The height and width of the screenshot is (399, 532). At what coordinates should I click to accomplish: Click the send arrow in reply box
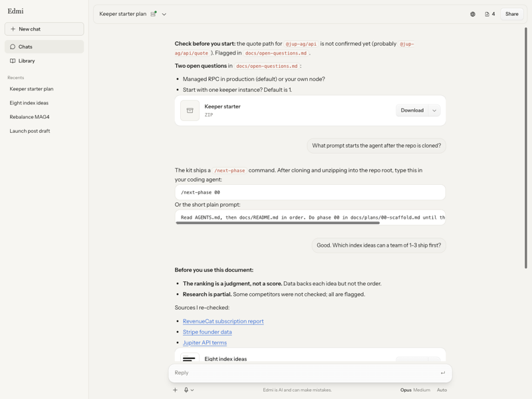[443, 373]
